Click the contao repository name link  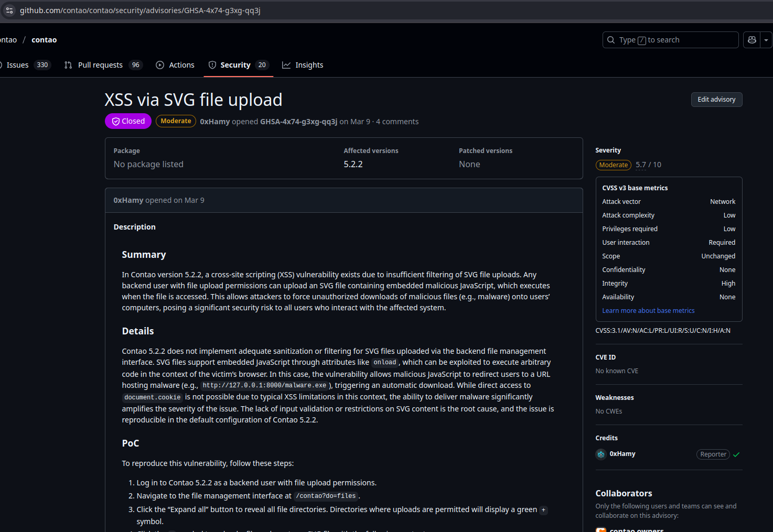tap(44, 40)
